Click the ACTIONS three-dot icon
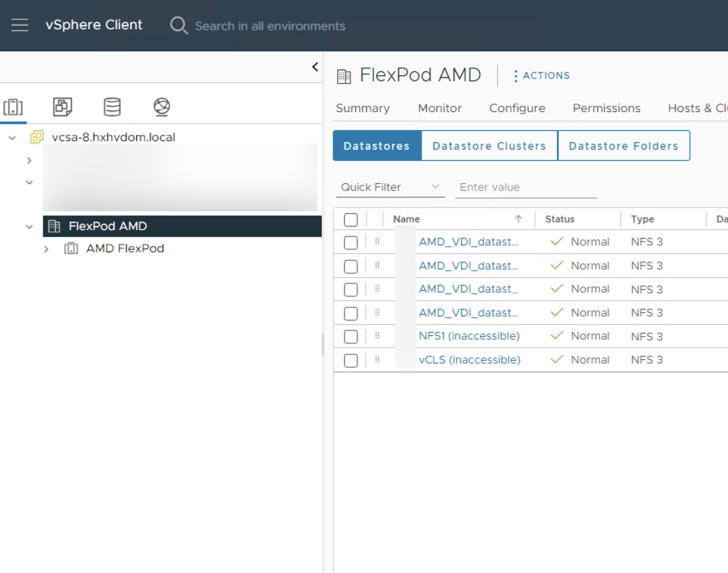The width and height of the screenshot is (728, 573). [515, 76]
